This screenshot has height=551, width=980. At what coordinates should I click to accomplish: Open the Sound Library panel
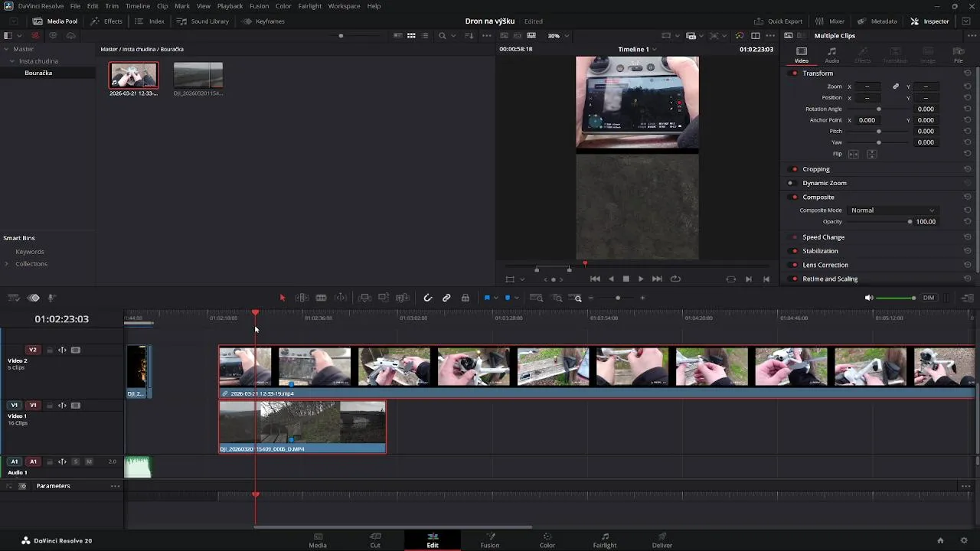point(203,21)
